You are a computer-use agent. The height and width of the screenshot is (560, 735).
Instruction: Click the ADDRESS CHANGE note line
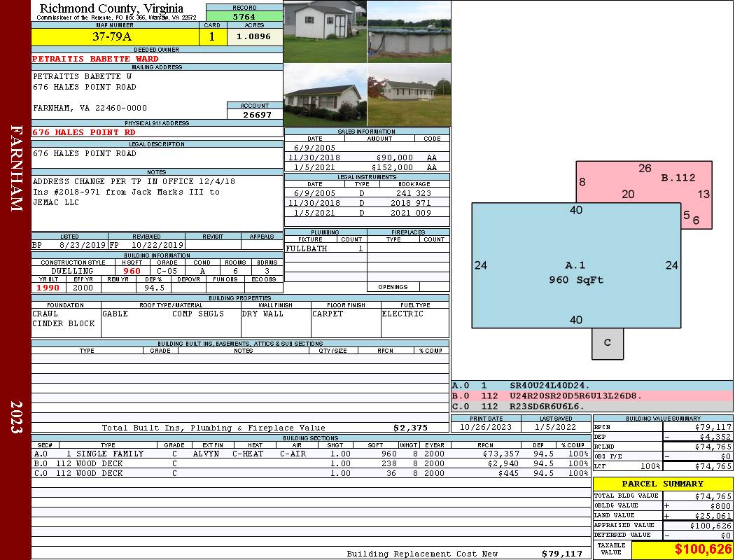coord(134,181)
